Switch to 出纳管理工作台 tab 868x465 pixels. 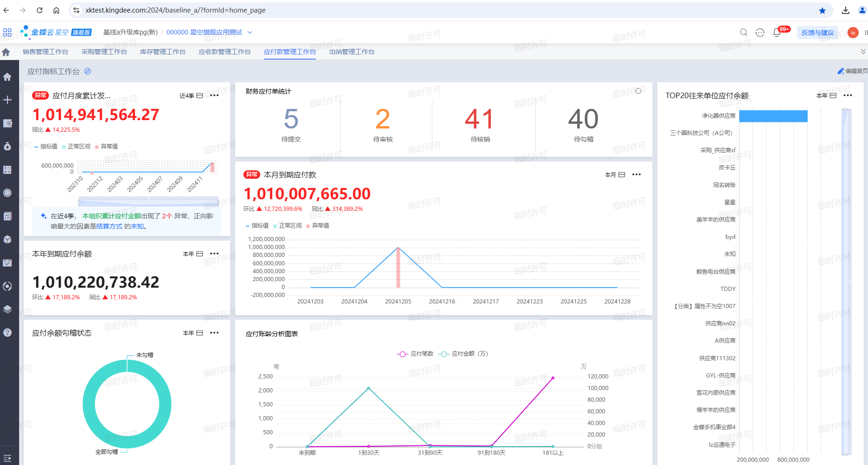point(352,52)
